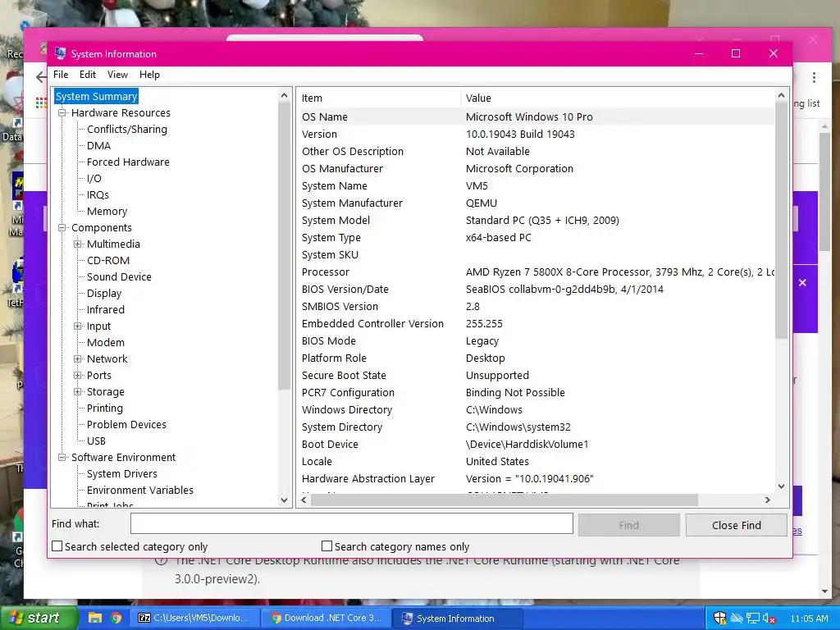
Task: Open File Explorer from quick launch
Action: tap(95, 618)
